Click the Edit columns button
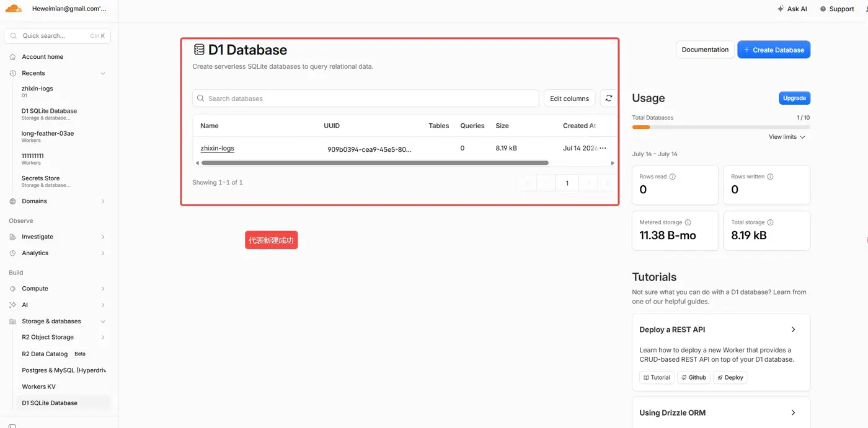This screenshot has height=428, width=868. 569,98
